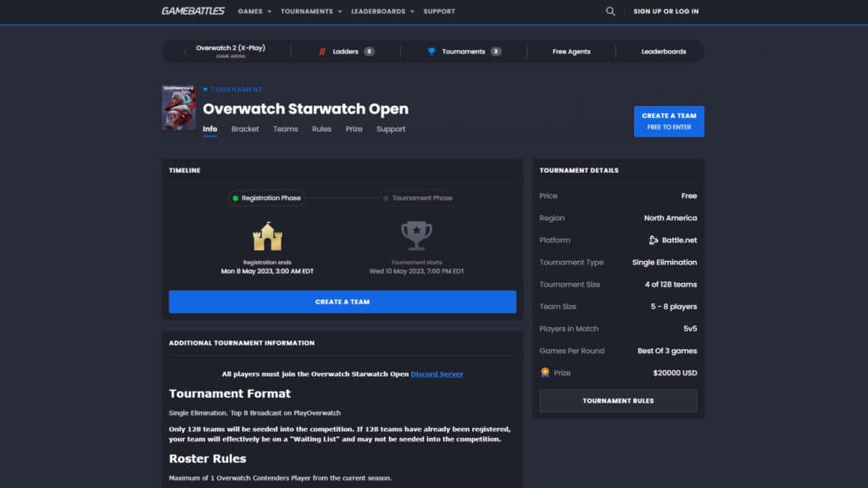
Task: Click the Ladders hashtag icon
Action: tap(322, 51)
